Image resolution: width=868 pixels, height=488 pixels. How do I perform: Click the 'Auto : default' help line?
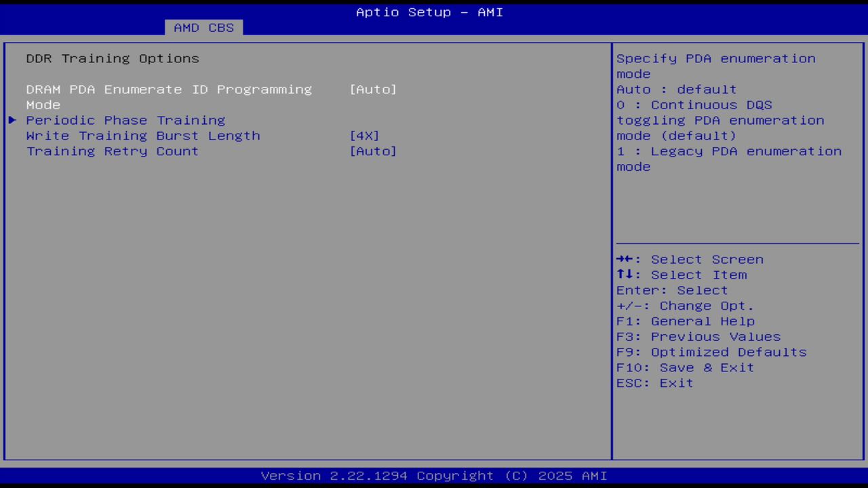pos(677,89)
